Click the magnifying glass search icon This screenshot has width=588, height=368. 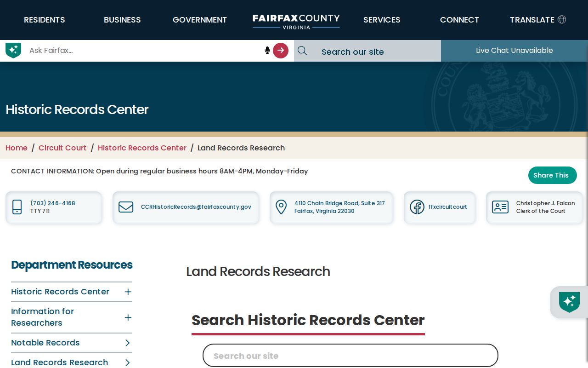(x=302, y=51)
